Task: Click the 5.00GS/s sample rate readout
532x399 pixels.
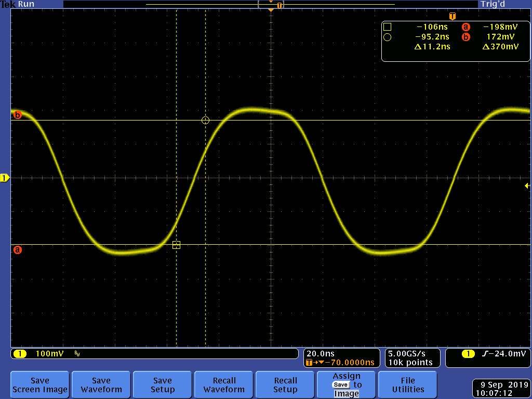Action: pos(407,353)
